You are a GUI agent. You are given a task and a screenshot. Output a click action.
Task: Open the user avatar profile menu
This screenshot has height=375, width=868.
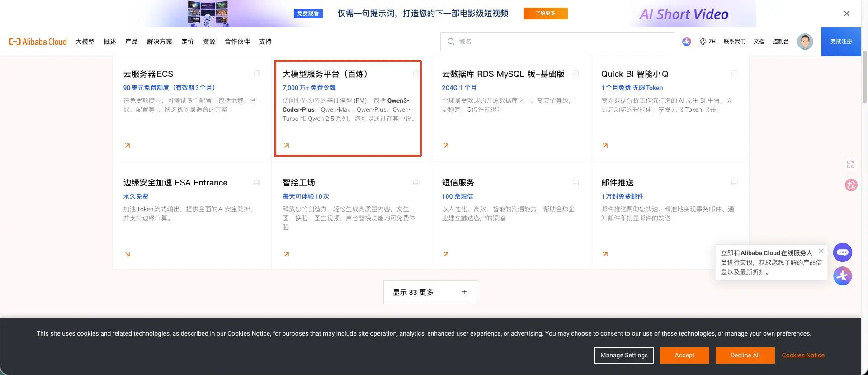805,42
